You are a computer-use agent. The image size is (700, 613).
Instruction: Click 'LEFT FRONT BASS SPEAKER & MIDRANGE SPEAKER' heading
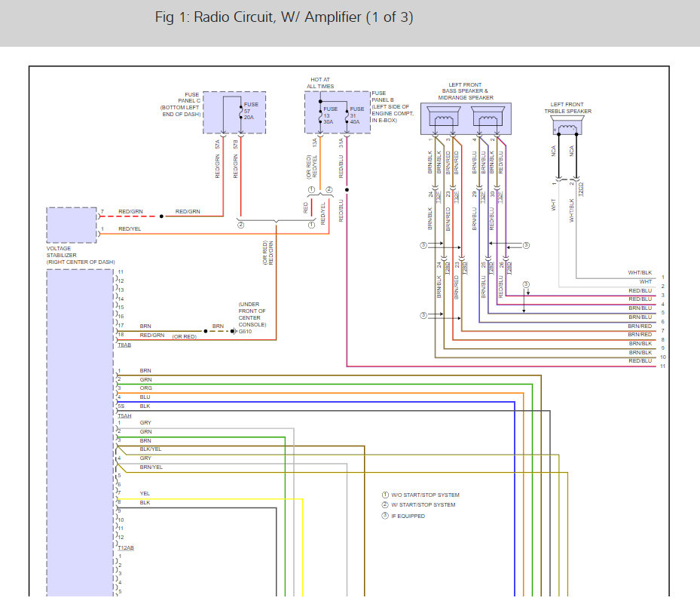[465, 91]
